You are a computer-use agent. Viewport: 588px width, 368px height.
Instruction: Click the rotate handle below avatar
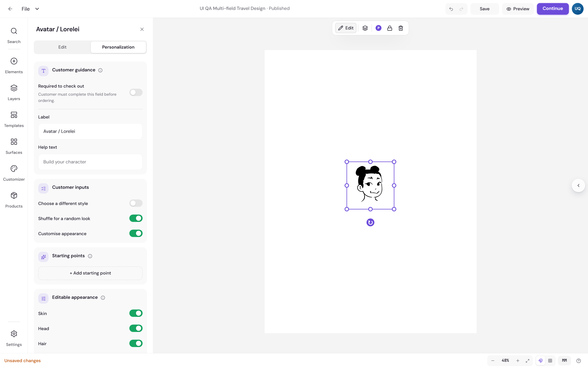(x=370, y=222)
